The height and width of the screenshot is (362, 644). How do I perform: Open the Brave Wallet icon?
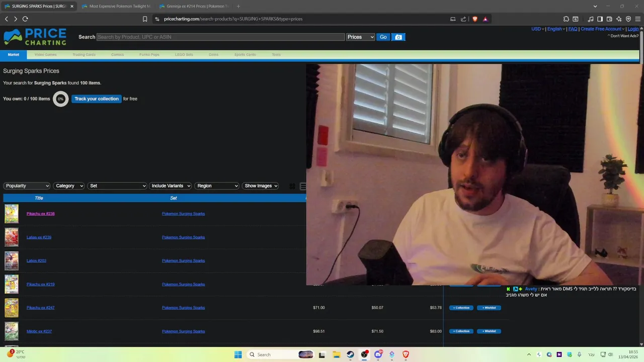[609, 19]
